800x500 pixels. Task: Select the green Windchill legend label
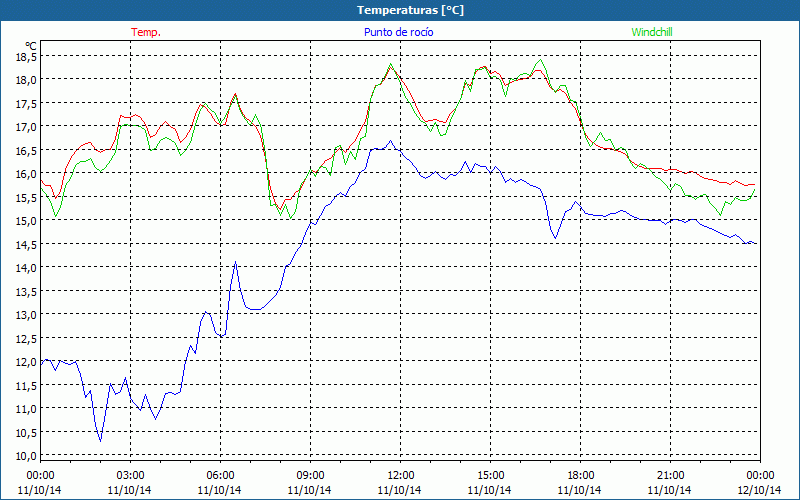click(x=652, y=32)
